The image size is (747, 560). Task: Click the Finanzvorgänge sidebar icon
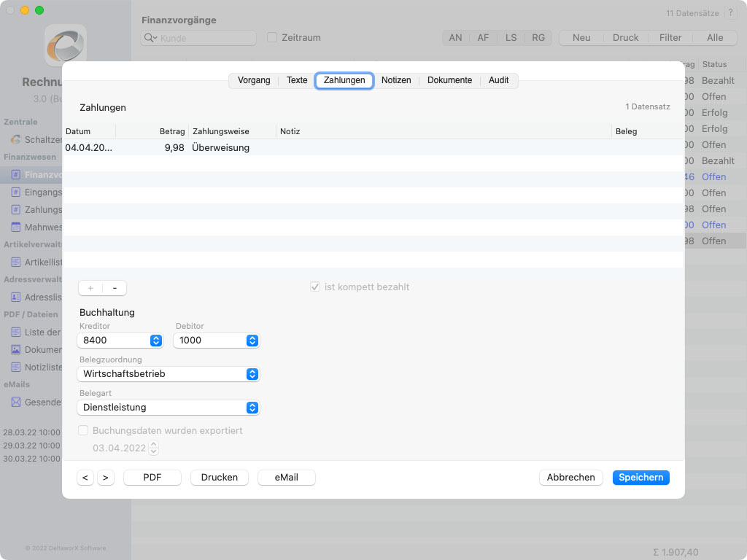(16, 175)
